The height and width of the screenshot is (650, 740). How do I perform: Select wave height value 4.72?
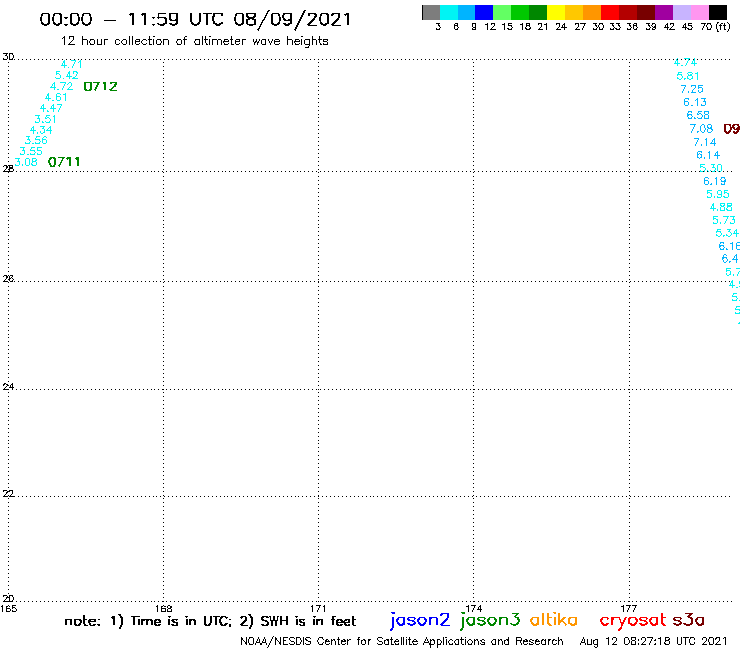pyautogui.click(x=61, y=86)
